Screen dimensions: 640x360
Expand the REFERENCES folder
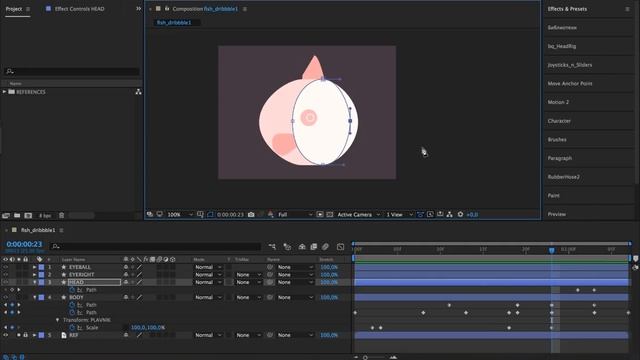(x=4, y=92)
